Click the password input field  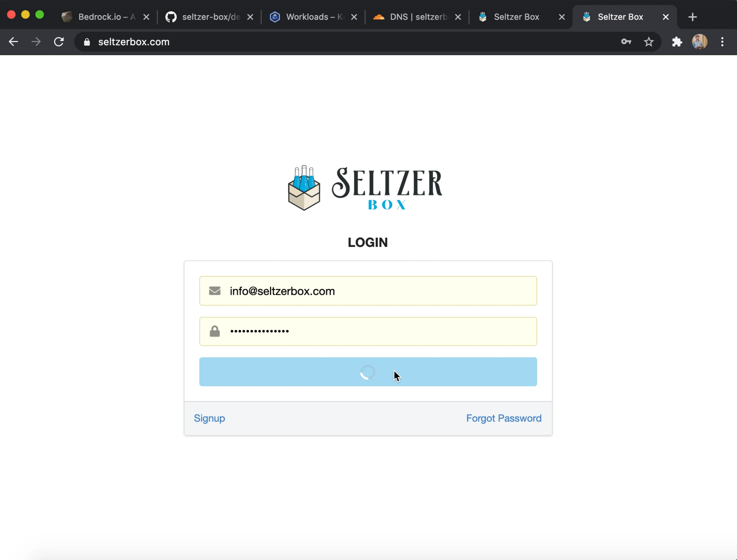pyautogui.click(x=368, y=331)
